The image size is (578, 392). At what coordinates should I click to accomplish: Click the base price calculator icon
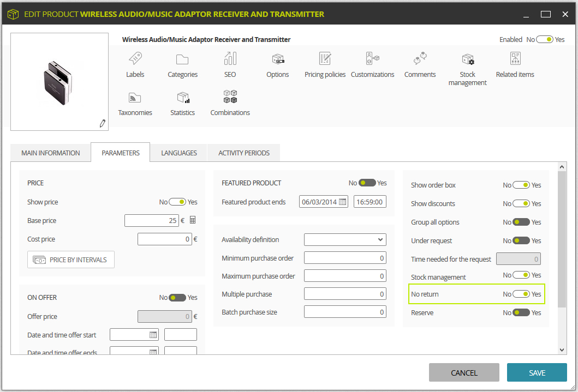click(x=193, y=220)
